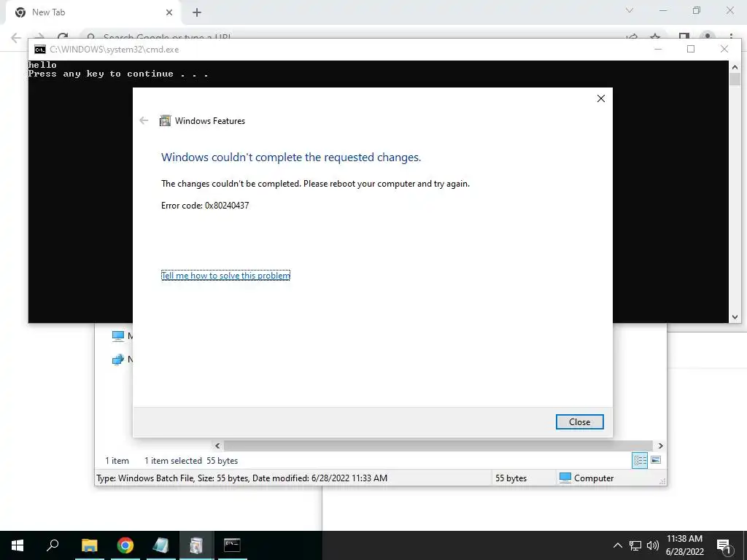Click Chrome's back navigation arrow
The width and height of the screenshot is (747, 560).
point(16,37)
